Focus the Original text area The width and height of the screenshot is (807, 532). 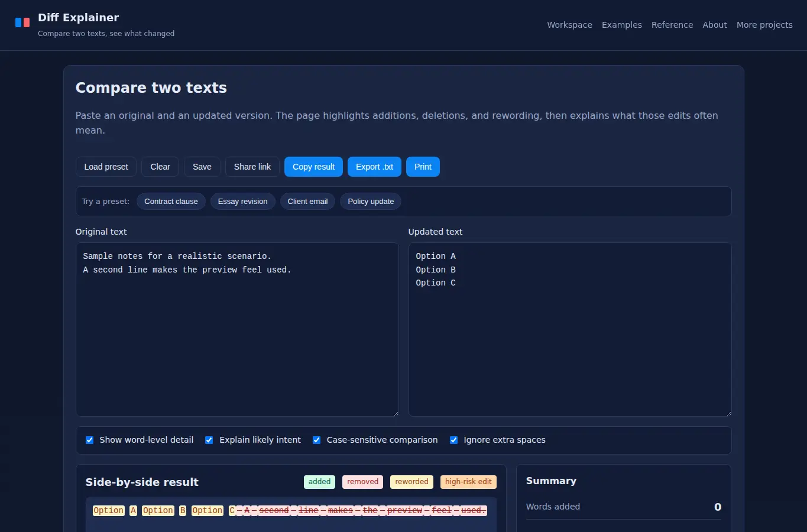(237, 329)
